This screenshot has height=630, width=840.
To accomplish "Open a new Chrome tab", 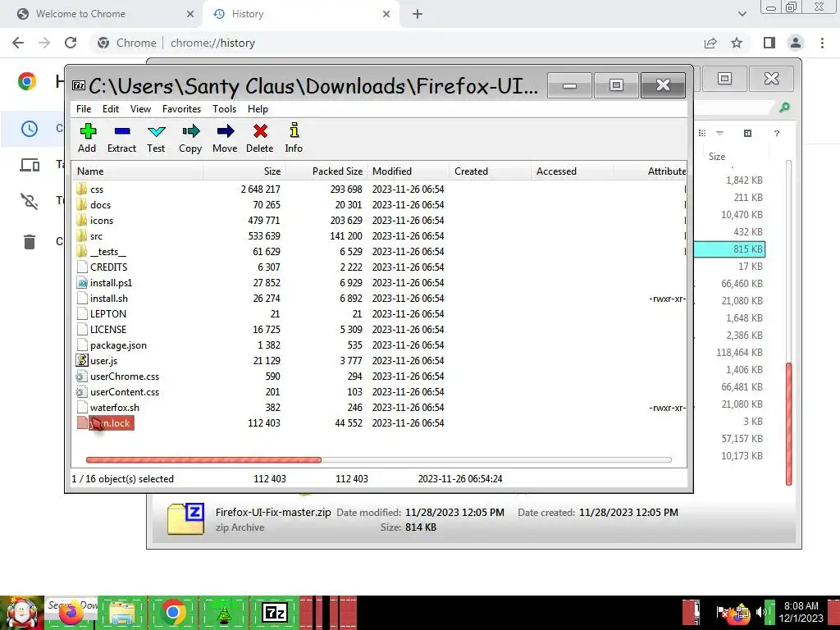I will click(418, 14).
